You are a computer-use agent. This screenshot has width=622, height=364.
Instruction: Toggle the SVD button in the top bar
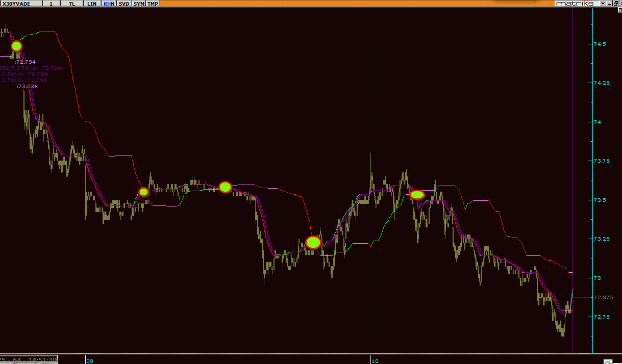pyautogui.click(x=124, y=4)
